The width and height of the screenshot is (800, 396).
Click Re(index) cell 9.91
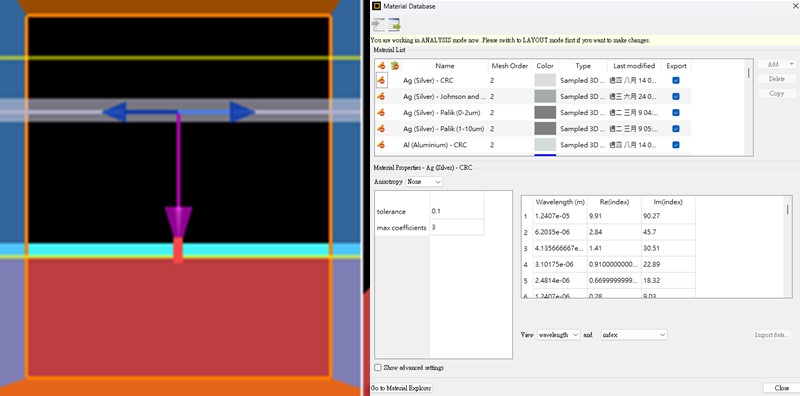614,216
